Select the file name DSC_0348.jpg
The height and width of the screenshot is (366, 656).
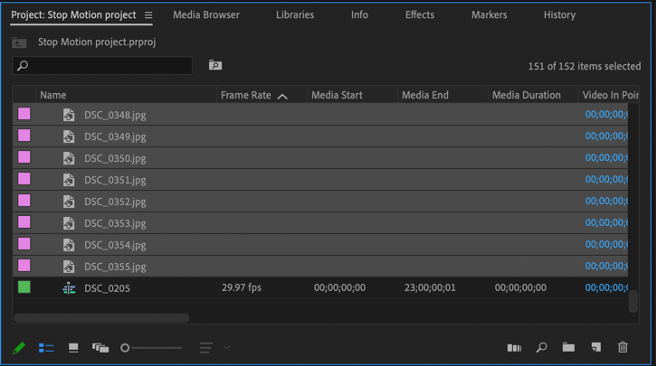click(x=115, y=115)
